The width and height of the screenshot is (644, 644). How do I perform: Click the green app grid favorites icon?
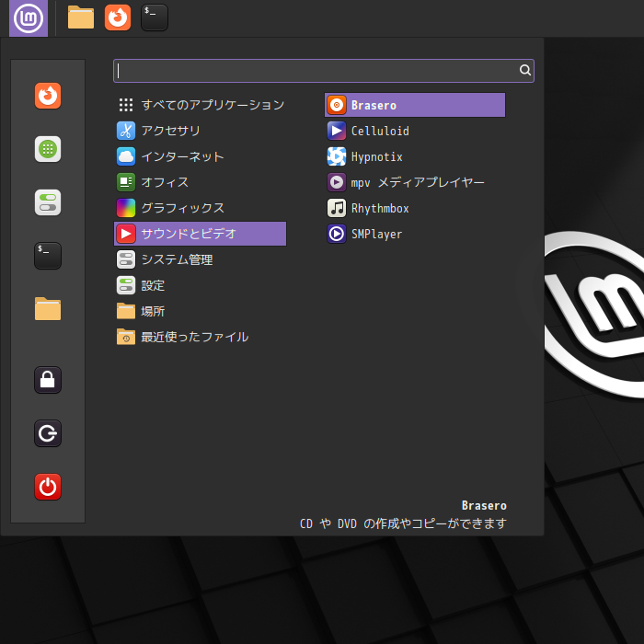click(x=48, y=149)
